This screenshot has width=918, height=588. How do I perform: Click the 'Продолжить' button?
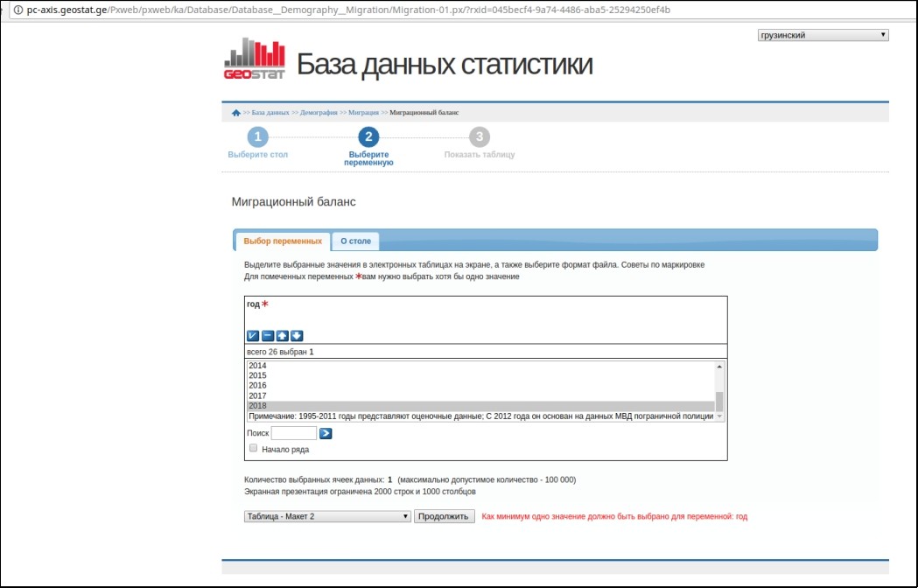(444, 516)
